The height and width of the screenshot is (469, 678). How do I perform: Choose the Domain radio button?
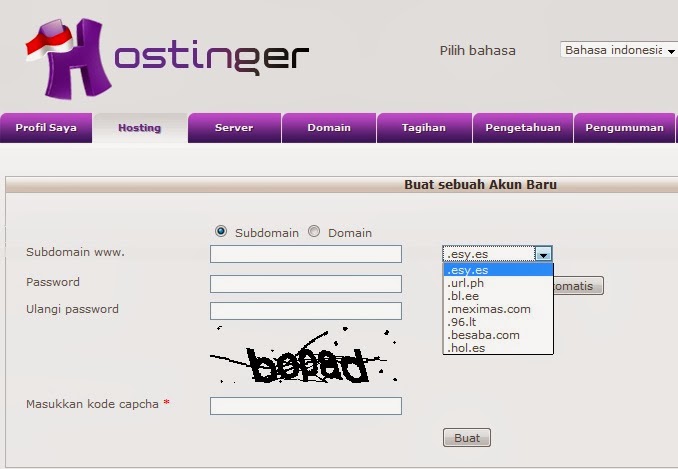[314, 231]
